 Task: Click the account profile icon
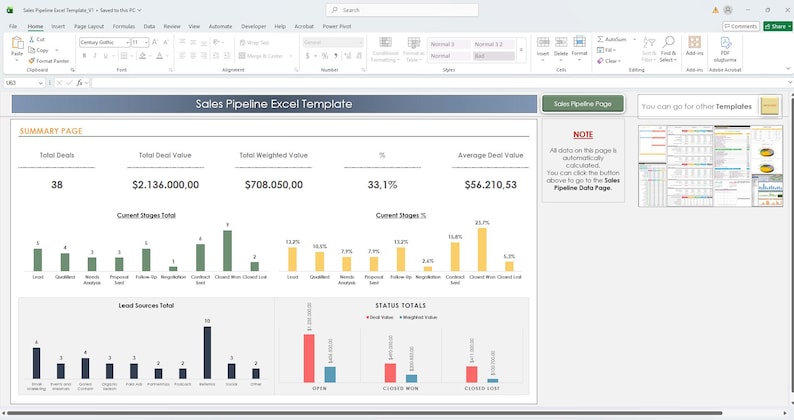(728, 10)
